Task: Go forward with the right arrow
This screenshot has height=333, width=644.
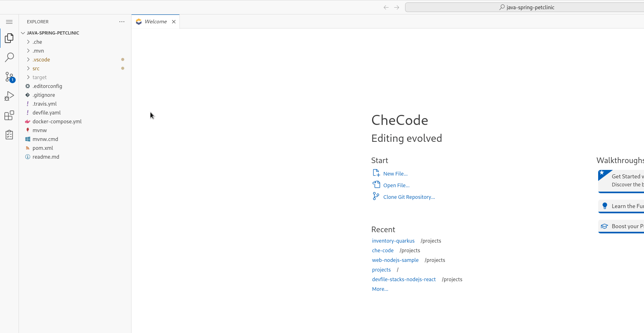Action: click(397, 7)
